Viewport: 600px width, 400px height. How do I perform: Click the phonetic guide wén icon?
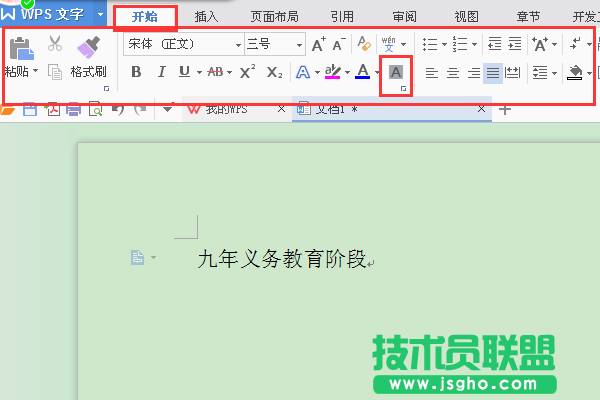point(388,44)
